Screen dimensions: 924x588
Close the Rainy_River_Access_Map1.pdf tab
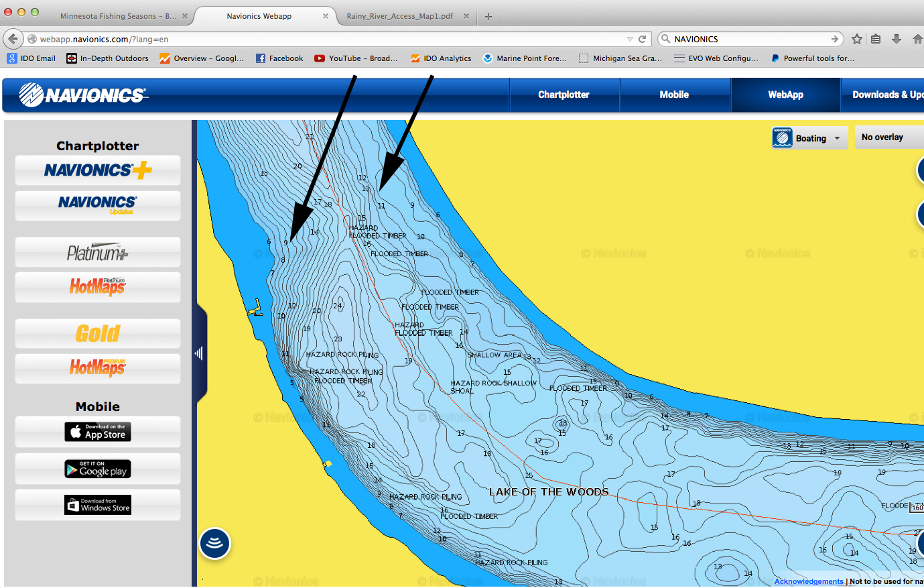tap(466, 16)
